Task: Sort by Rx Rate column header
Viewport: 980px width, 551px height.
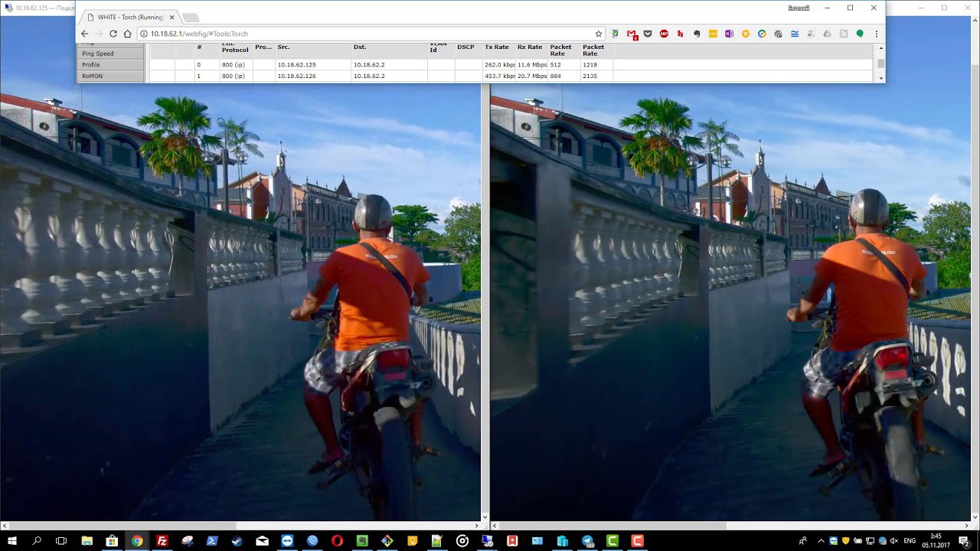Action: click(x=531, y=51)
